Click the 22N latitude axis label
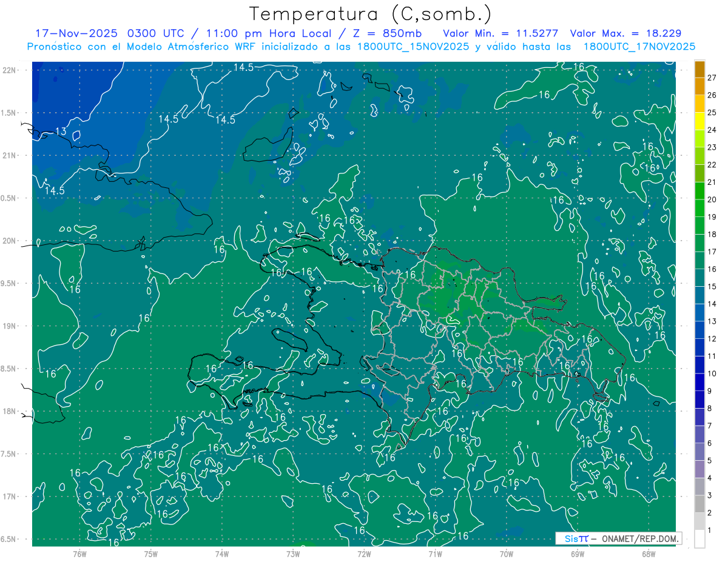This screenshot has width=728, height=562. coord(9,70)
